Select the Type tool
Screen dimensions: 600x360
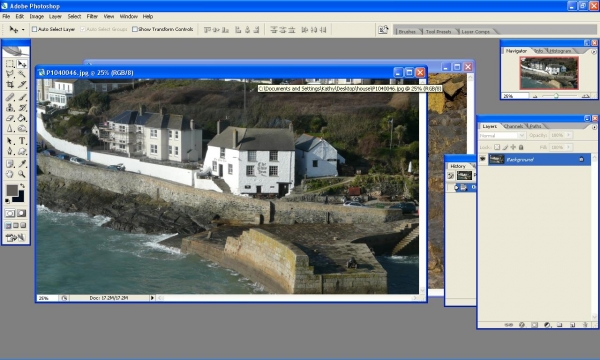coord(22,141)
